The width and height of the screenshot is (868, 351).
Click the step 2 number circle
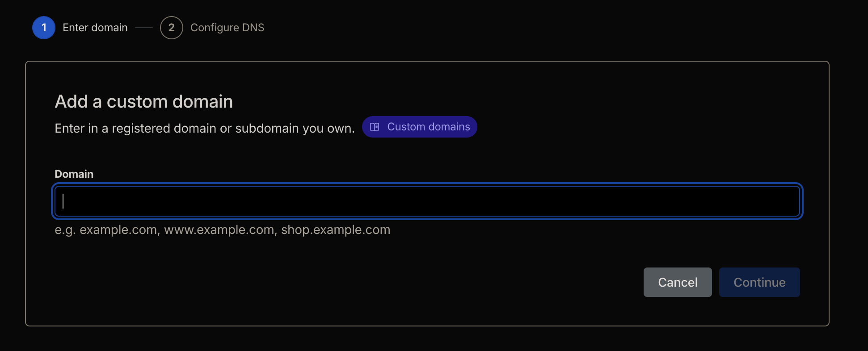pyautogui.click(x=172, y=28)
